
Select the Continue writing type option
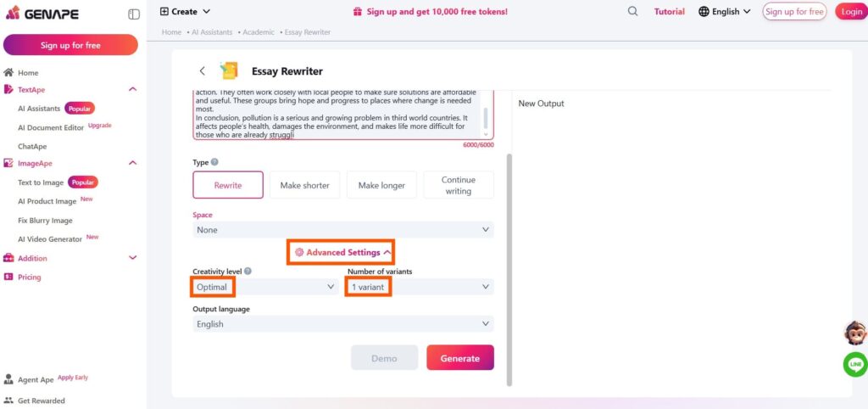click(x=459, y=185)
